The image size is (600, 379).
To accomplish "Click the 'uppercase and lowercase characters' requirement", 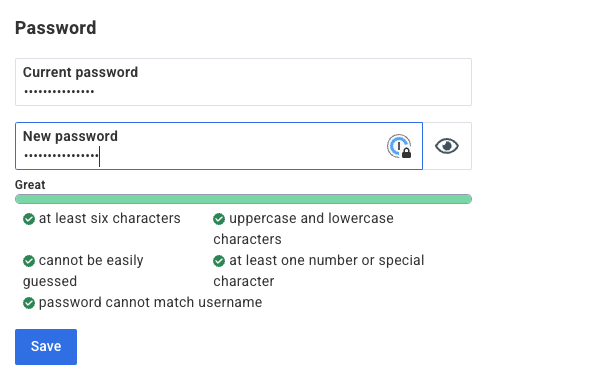I will coord(303,229).
